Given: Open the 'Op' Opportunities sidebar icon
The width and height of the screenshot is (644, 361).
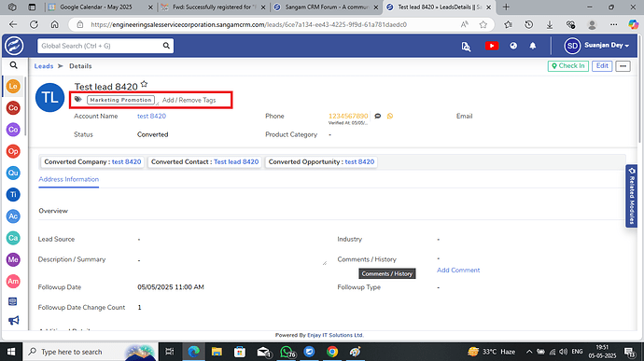Looking at the screenshot, I should [x=13, y=151].
